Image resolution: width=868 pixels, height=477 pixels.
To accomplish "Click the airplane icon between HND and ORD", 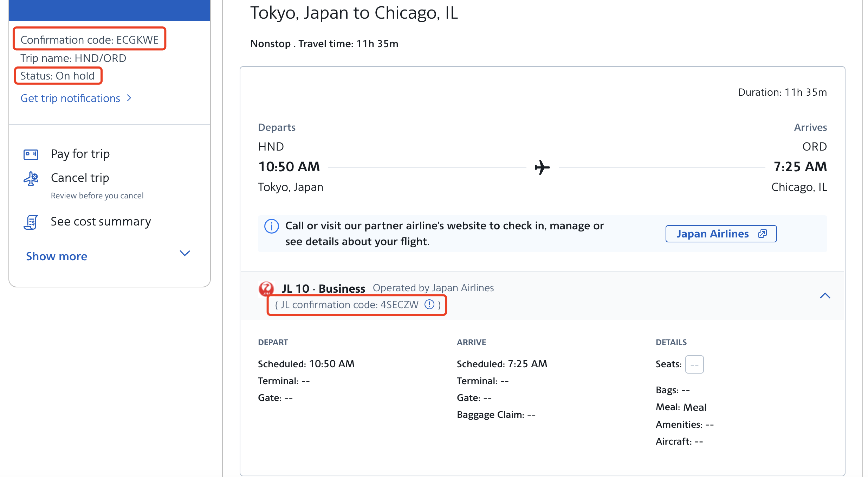I will [x=542, y=167].
